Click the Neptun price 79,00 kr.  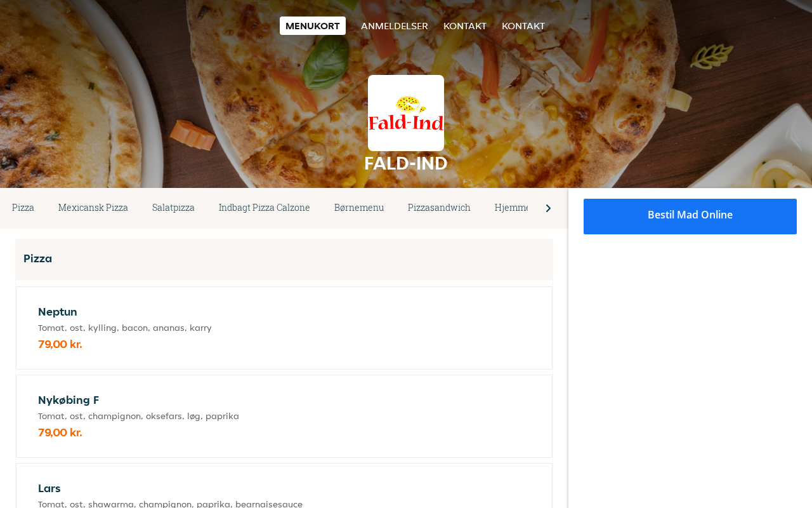click(60, 344)
